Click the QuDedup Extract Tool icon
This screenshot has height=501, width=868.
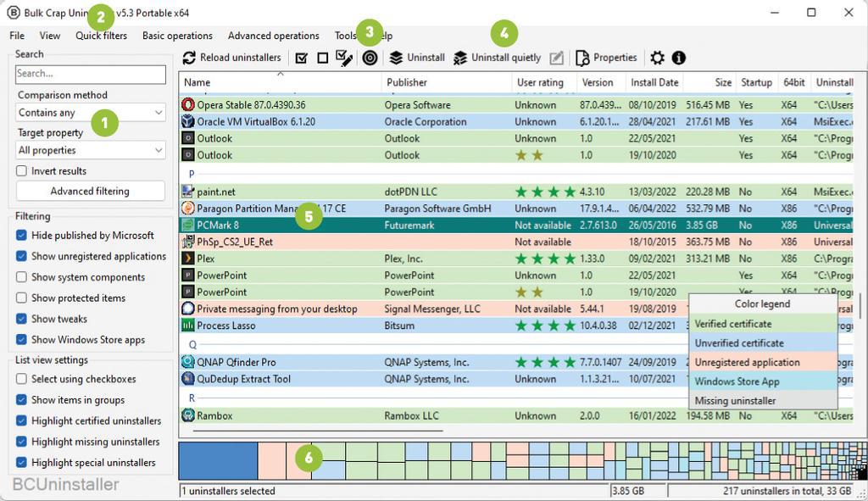point(188,379)
